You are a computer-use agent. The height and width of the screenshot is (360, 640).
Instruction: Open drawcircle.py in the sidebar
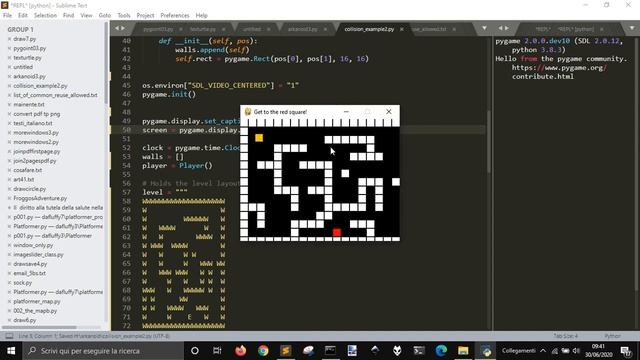coord(29,189)
